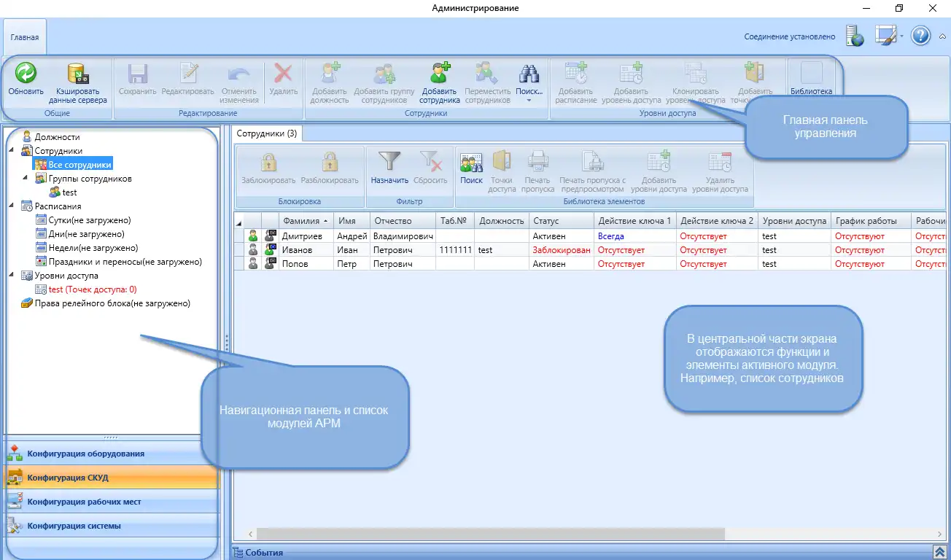This screenshot has height=560, width=951.
Task: Click Печать пропуска с предпросмотром icon
Action: (592, 163)
